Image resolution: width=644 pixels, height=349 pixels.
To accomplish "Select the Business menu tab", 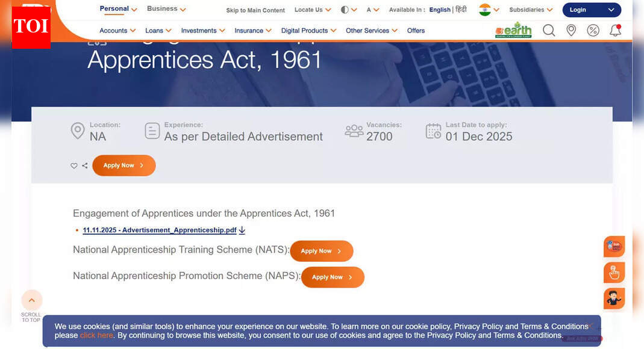I will point(162,8).
